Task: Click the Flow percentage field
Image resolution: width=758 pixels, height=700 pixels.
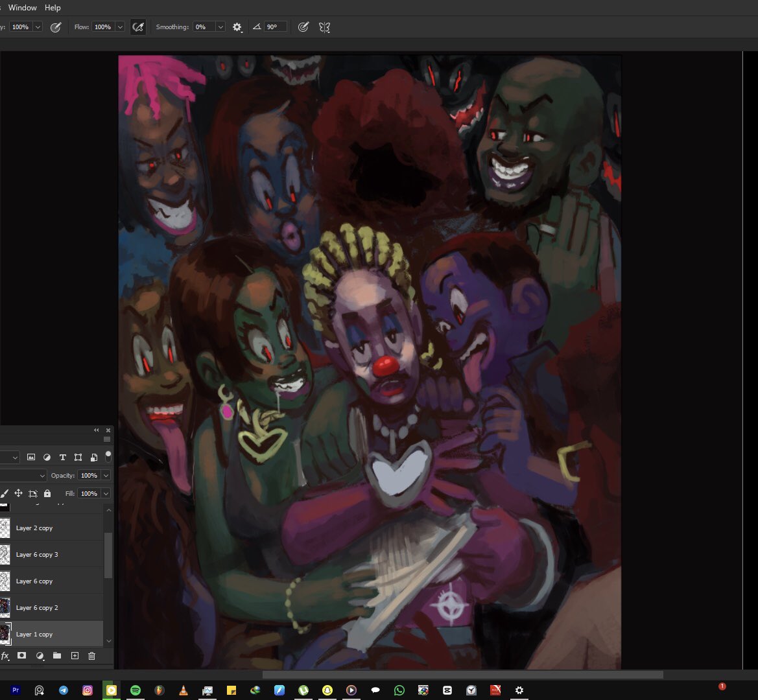Action: (102, 27)
